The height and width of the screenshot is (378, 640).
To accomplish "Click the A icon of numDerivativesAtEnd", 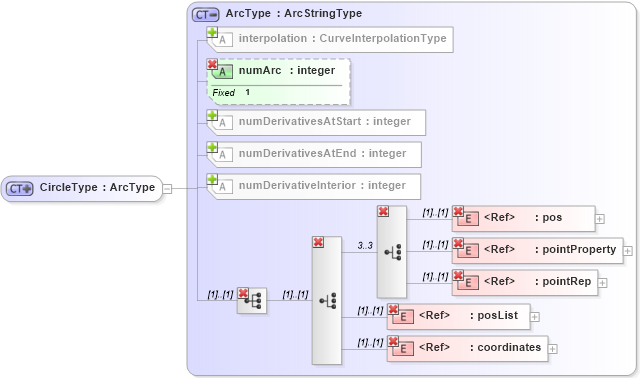I will (223, 155).
